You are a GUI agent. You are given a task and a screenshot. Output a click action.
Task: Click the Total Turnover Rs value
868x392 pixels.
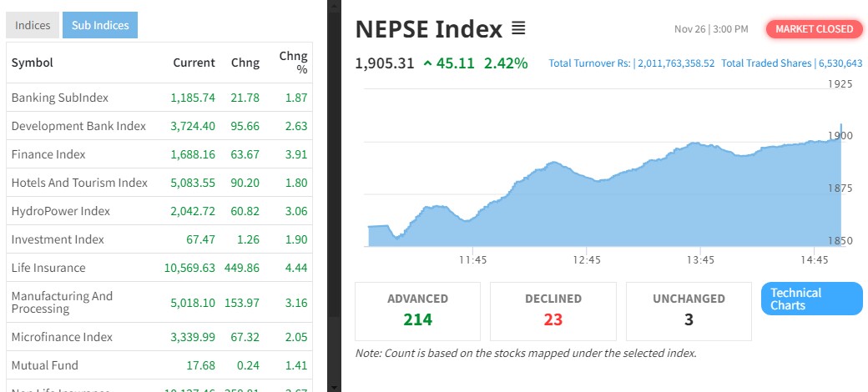click(676, 63)
